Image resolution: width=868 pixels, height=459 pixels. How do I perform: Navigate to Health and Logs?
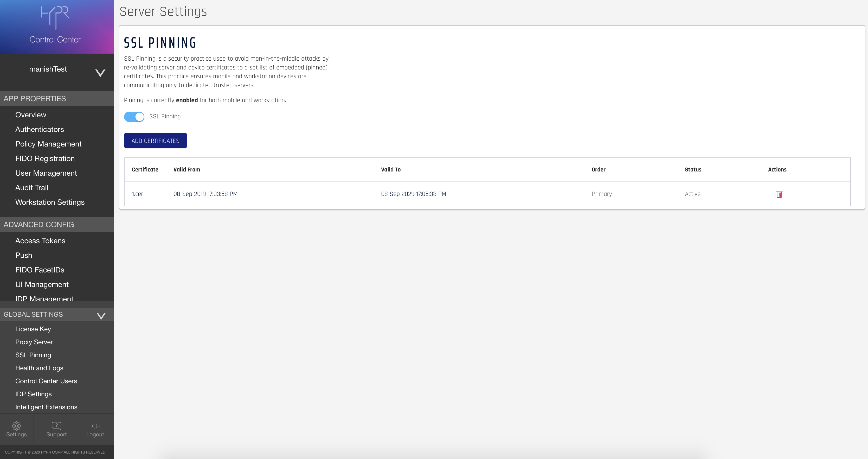[39, 368]
